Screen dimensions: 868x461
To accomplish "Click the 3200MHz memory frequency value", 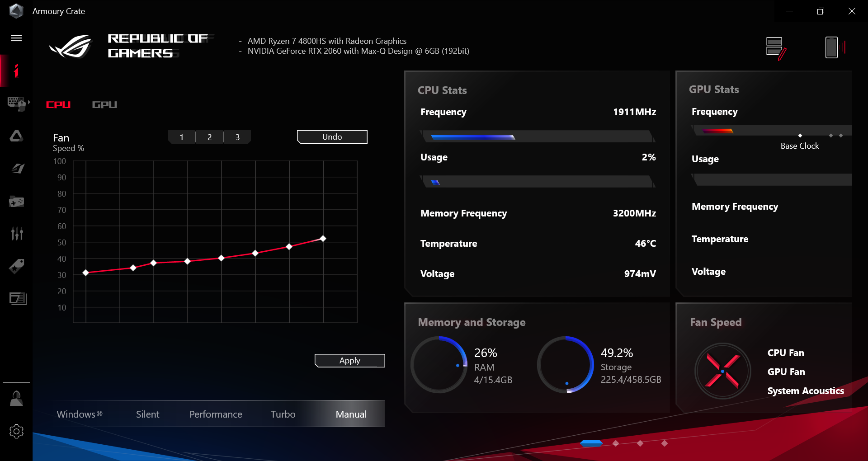I will click(x=634, y=213).
